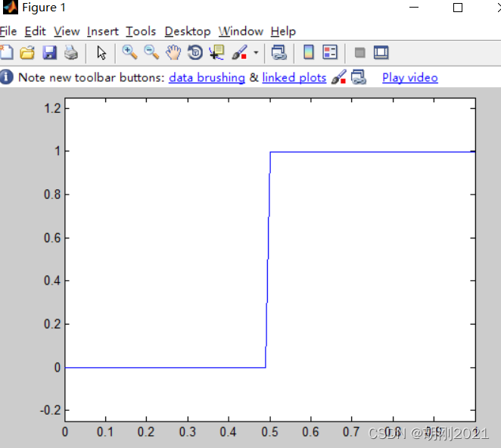Click the 'Play video' link
The image size is (501, 448).
pos(410,78)
